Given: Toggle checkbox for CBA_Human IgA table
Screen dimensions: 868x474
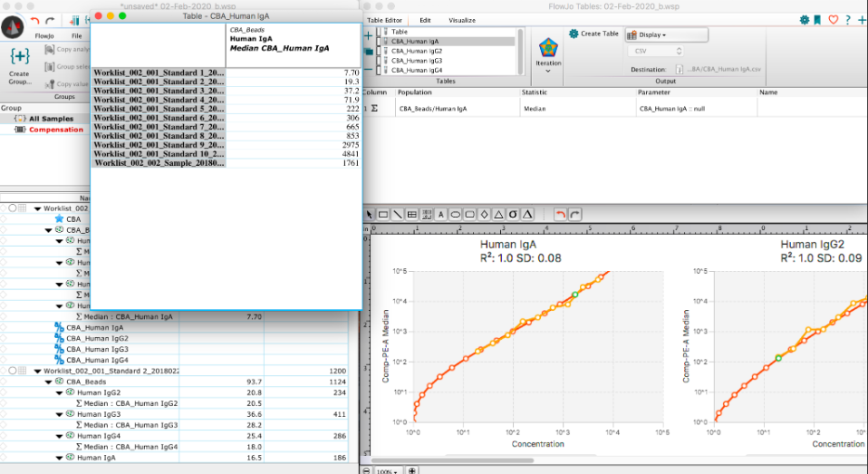Looking at the screenshot, I should pos(380,41).
